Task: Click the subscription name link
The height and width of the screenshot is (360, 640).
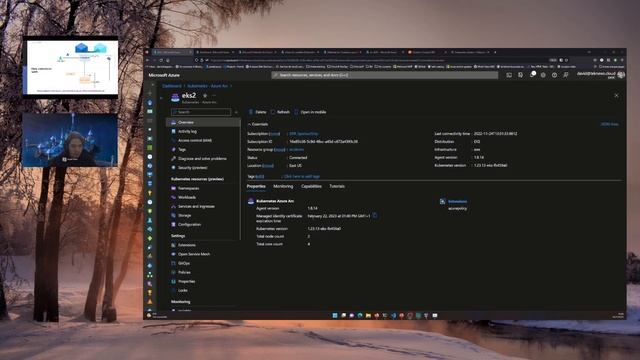Action: [x=303, y=133]
